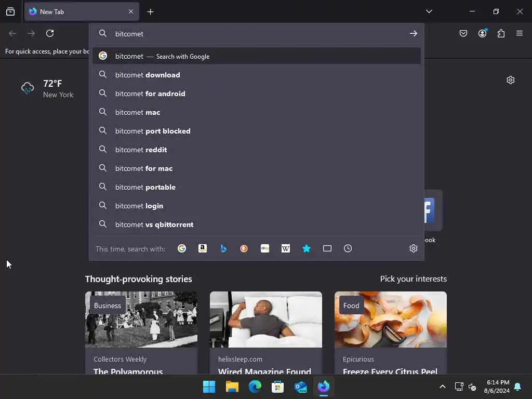Choose suggestion bitcomet download
The width and height of the screenshot is (532, 399).
coord(257,75)
